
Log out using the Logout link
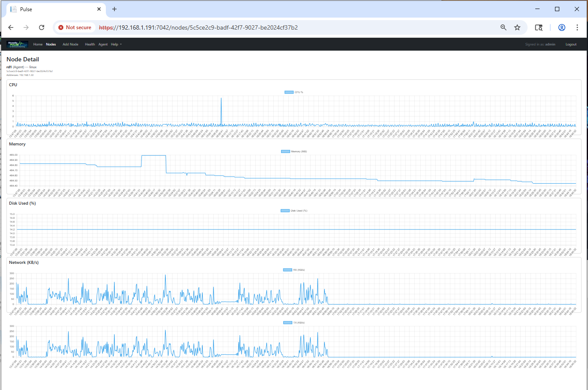[x=571, y=44]
